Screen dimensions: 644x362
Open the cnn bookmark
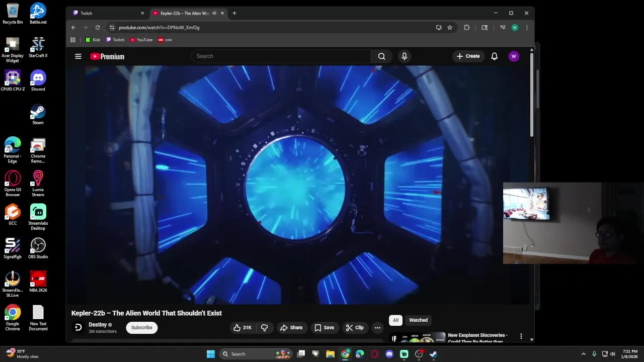click(x=165, y=40)
